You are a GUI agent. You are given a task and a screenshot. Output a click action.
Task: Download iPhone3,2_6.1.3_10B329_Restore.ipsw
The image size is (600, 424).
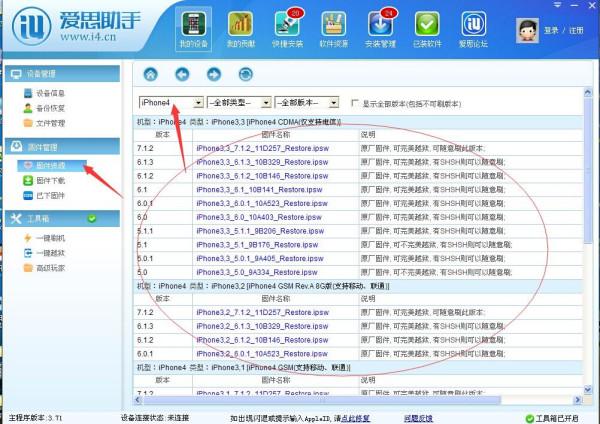(x=262, y=326)
